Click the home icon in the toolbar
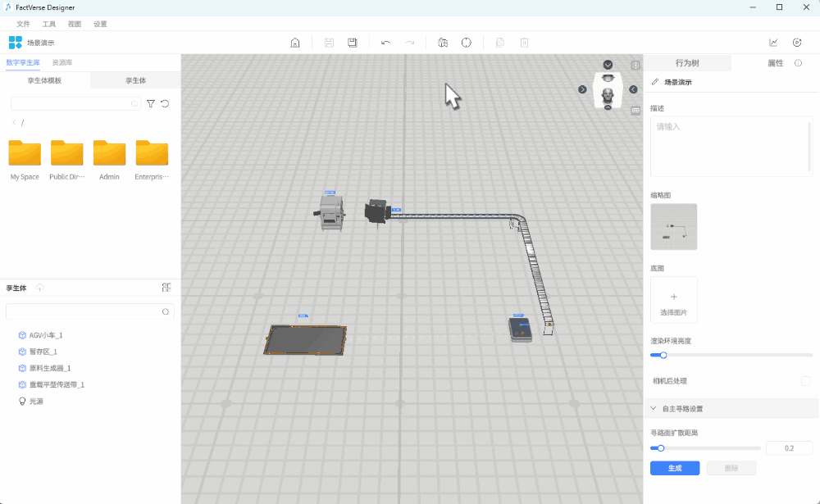820x504 pixels. [x=295, y=43]
